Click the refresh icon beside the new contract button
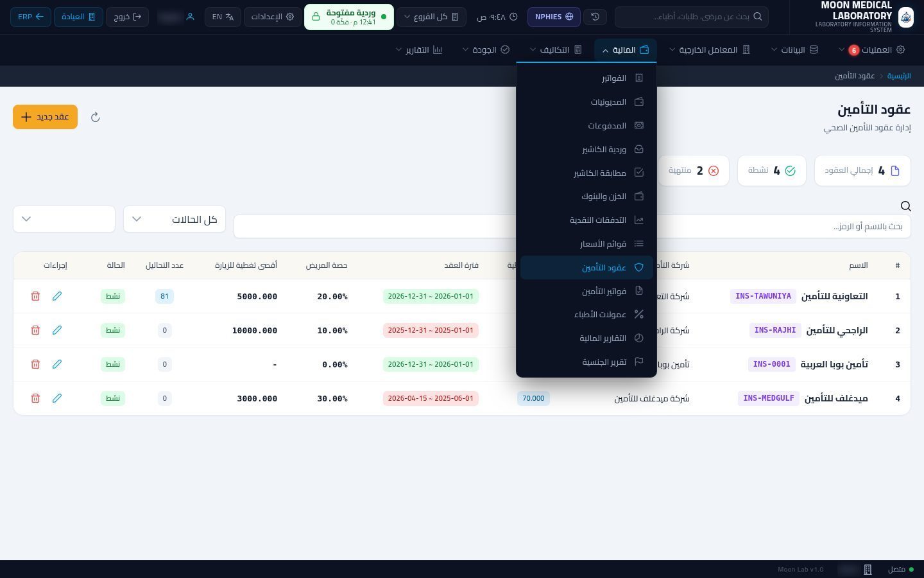This screenshot has height=578, width=924. tap(95, 117)
